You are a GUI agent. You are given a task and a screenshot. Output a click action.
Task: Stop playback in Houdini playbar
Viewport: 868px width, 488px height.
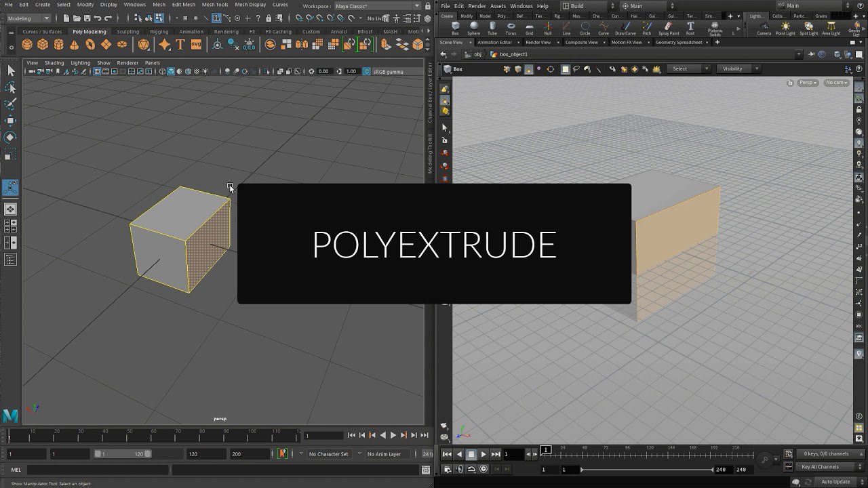click(471, 454)
